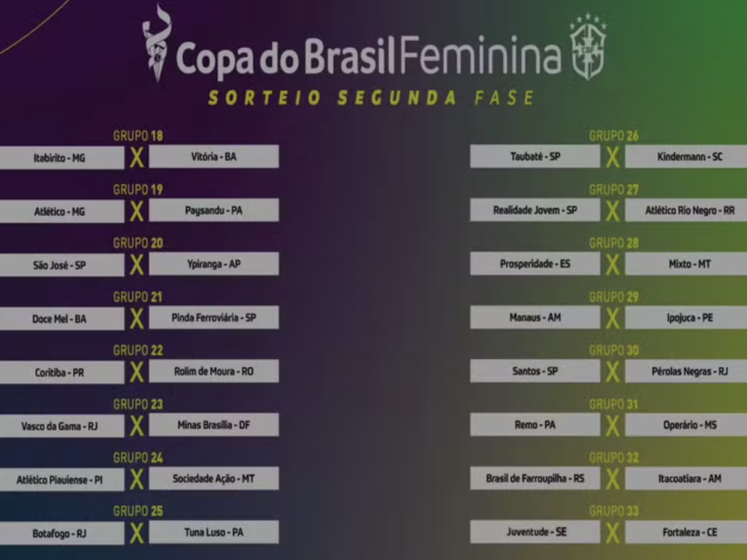The image size is (747, 560).
Task: Click the X in Grupo 25 matchup
Action: (x=137, y=533)
